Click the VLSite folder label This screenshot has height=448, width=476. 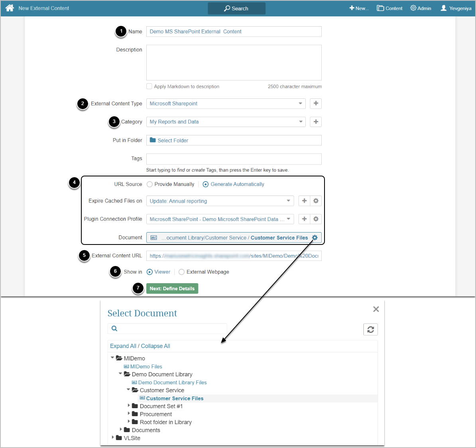(x=132, y=438)
